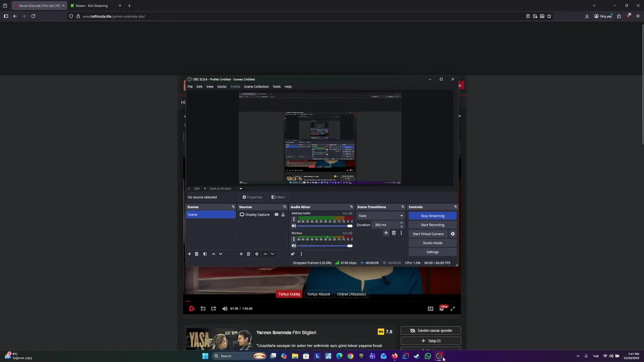644x362 pixels.
Task: Open the virtual camera settings gear
Action: pyautogui.click(x=452, y=234)
